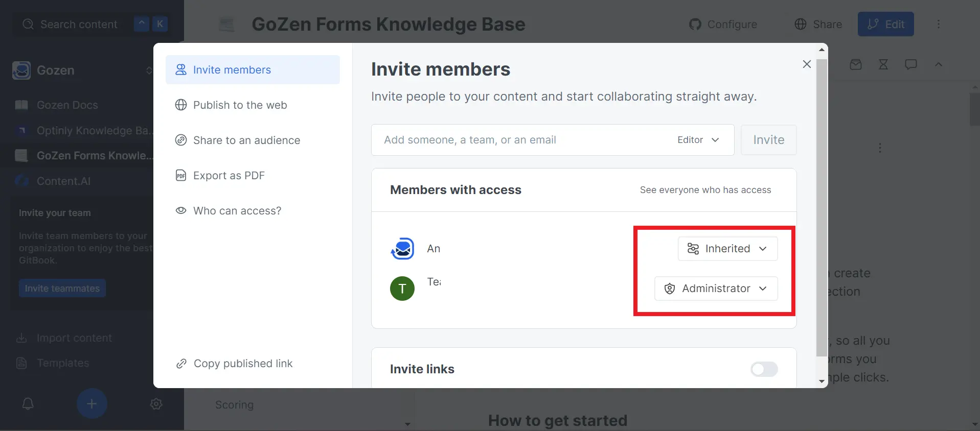Collapse the header using the chevron icon
The image size is (980, 431).
pos(939,64)
